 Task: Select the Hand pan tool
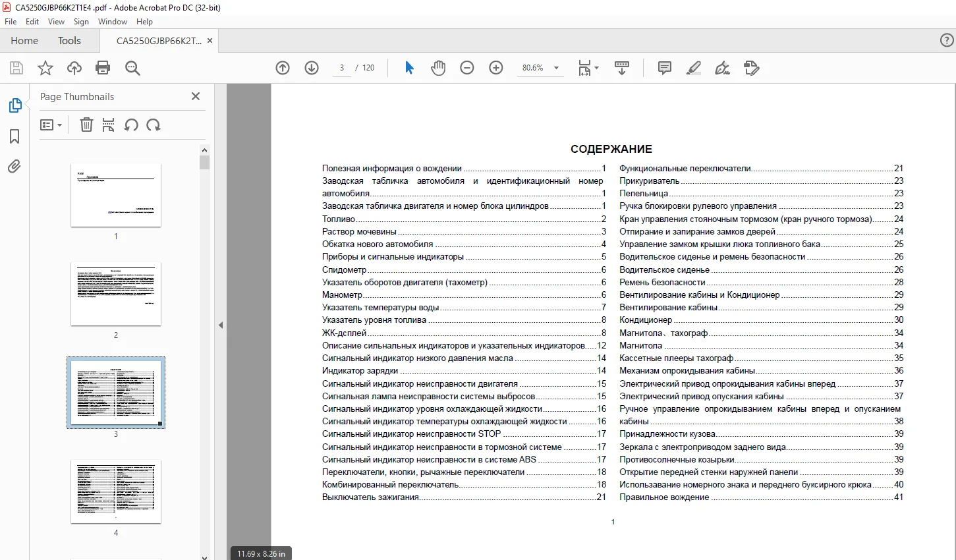click(x=438, y=68)
